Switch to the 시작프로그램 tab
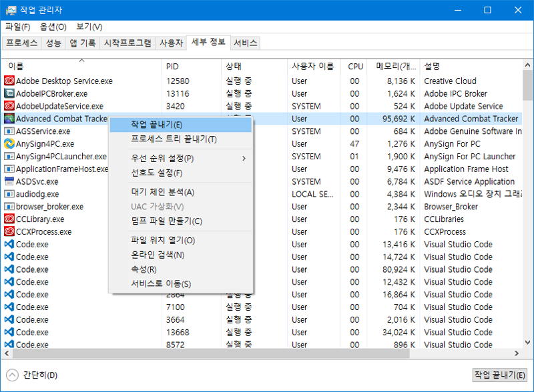This screenshot has width=534, height=392. point(127,43)
